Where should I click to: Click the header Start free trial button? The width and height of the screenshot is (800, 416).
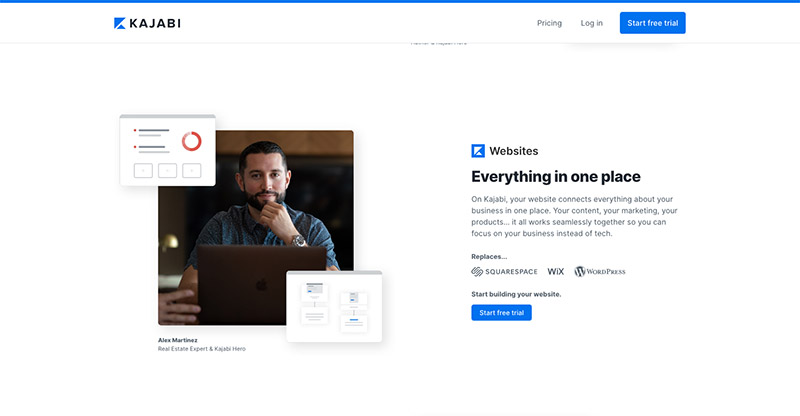(653, 23)
